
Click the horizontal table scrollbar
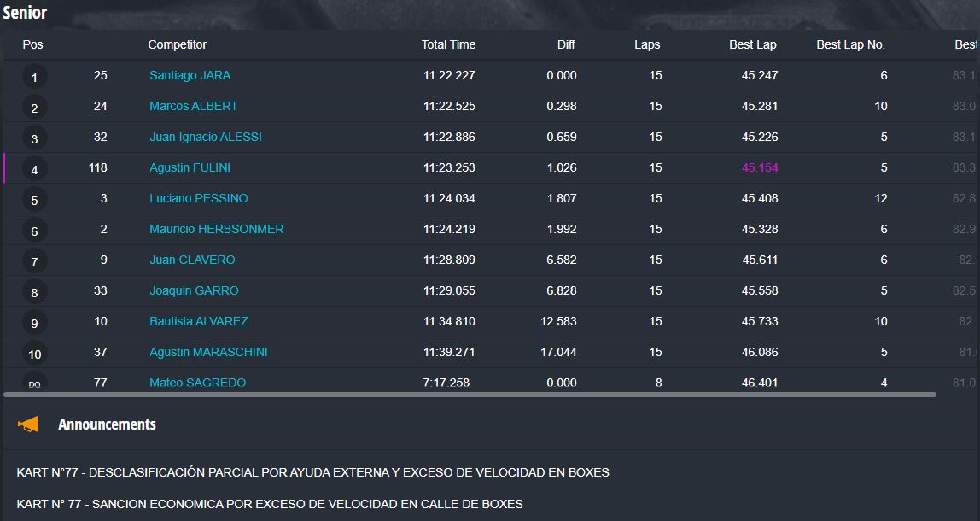coord(470,395)
